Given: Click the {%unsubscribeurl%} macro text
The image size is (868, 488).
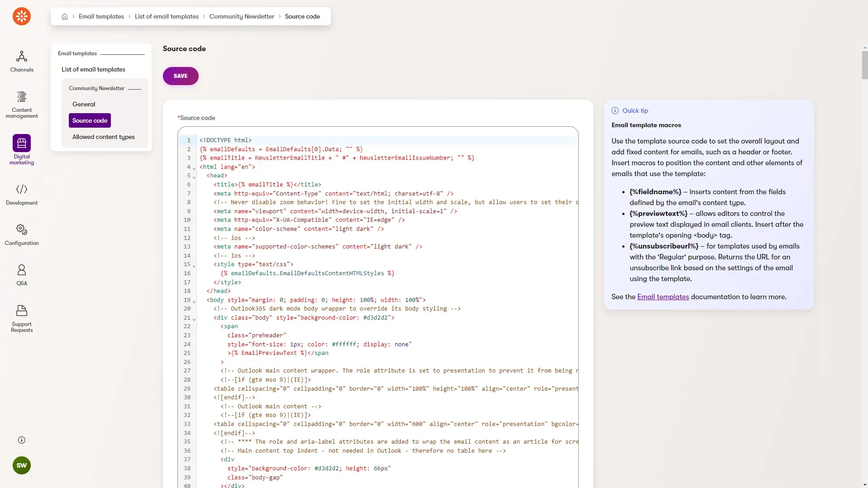Looking at the screenshot, I should tap(663, 246).
